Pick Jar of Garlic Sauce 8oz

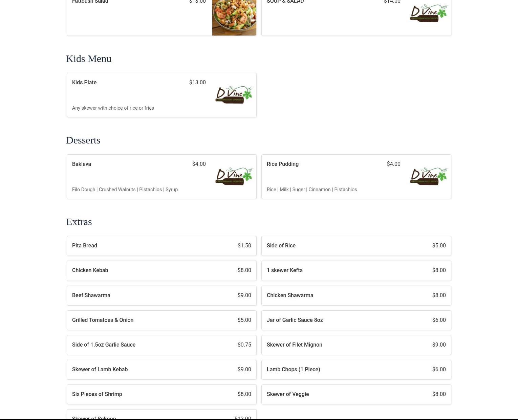pos(356,320)
